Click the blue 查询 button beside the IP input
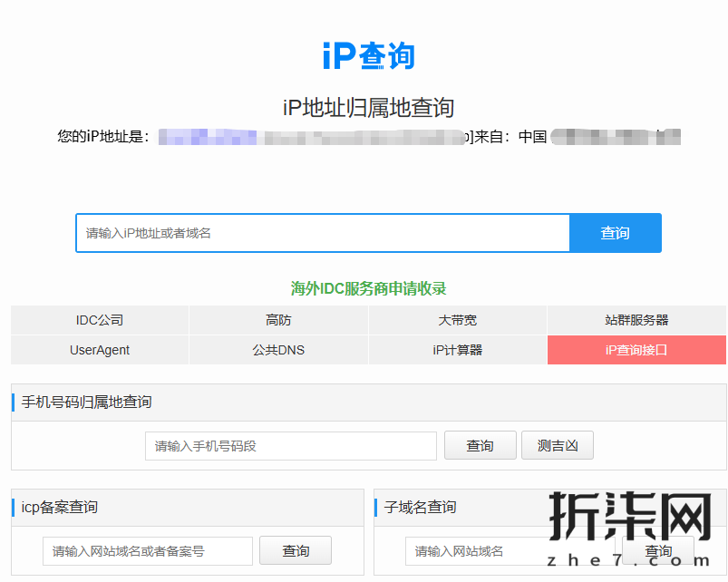The image size is (728, 582). (x=615, y=233)
